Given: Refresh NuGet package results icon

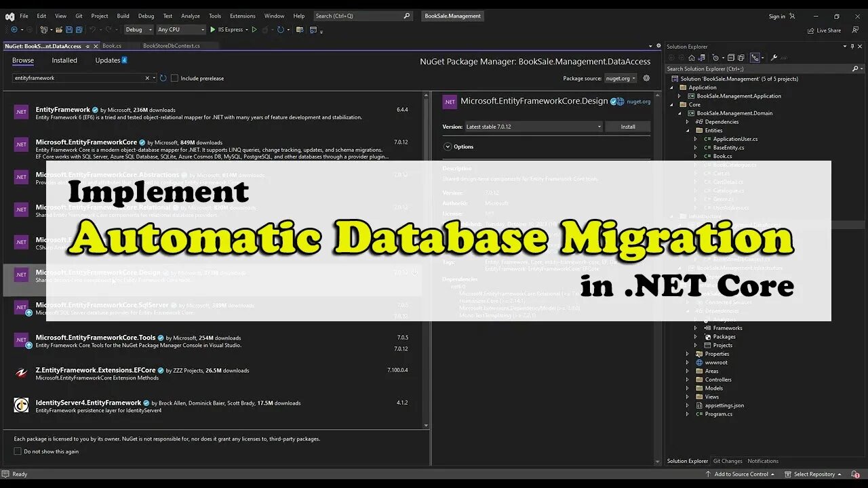Looking at the screenshot, I should (163, 78).
